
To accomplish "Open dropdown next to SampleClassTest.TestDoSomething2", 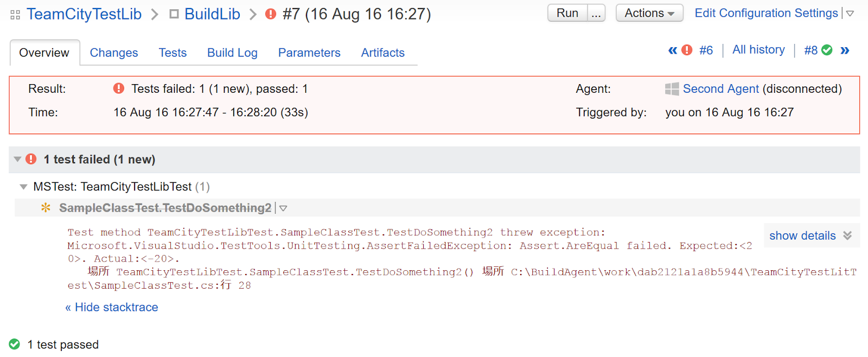I will coord(283,208).
